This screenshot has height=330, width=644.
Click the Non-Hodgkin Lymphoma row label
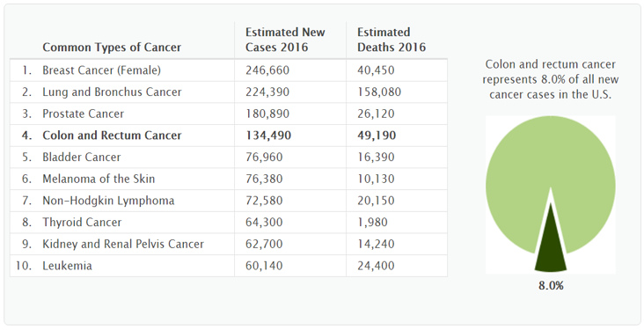pyautogui.click(x=108, y=201)
